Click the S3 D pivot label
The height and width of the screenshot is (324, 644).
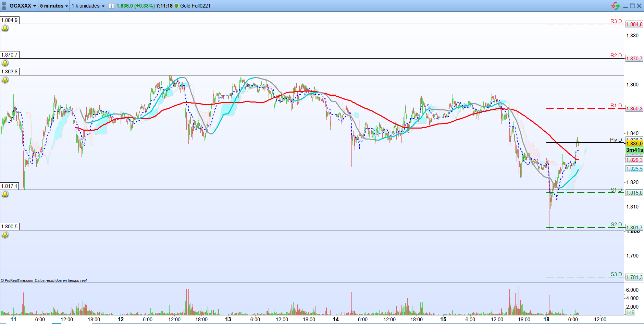(x=616, y=274)
